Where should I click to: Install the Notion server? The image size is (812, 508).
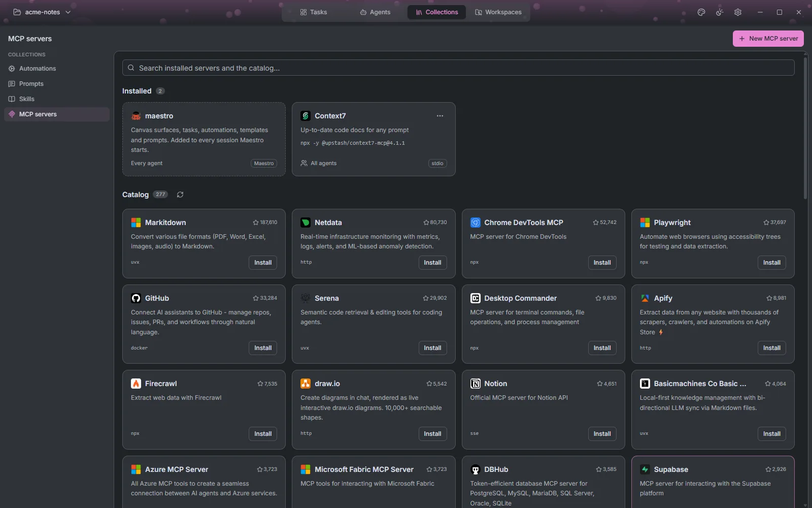coord(602,434)
